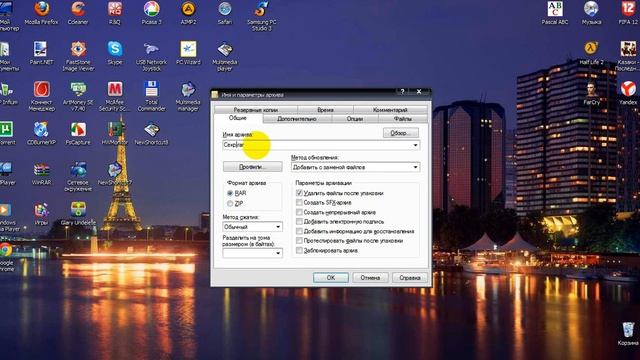Click into the archive name field
Image resolution: width=640 pixels, height=360 pixels.
[x=321, y=145]
